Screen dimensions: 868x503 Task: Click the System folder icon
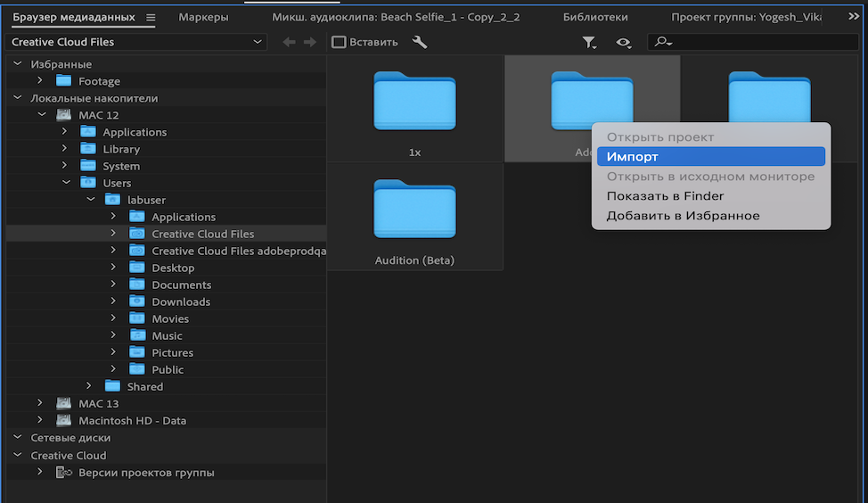[88, 166]
